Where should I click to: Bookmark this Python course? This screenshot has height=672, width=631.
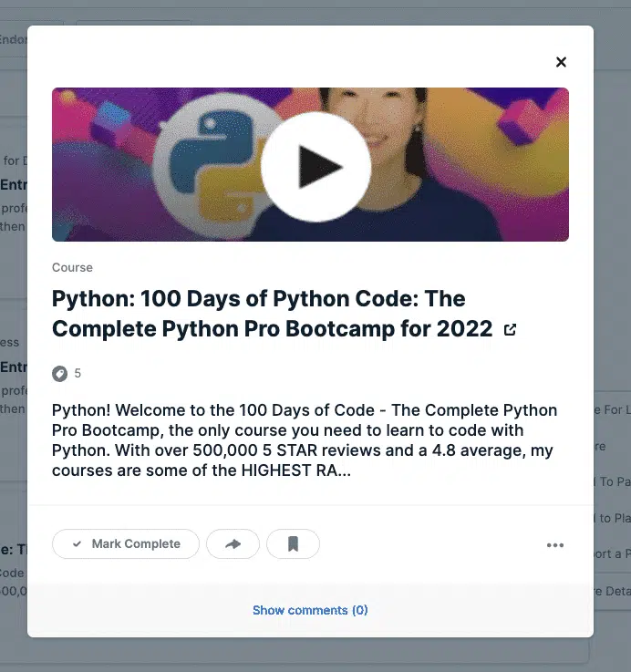click(x=293, y=543)
